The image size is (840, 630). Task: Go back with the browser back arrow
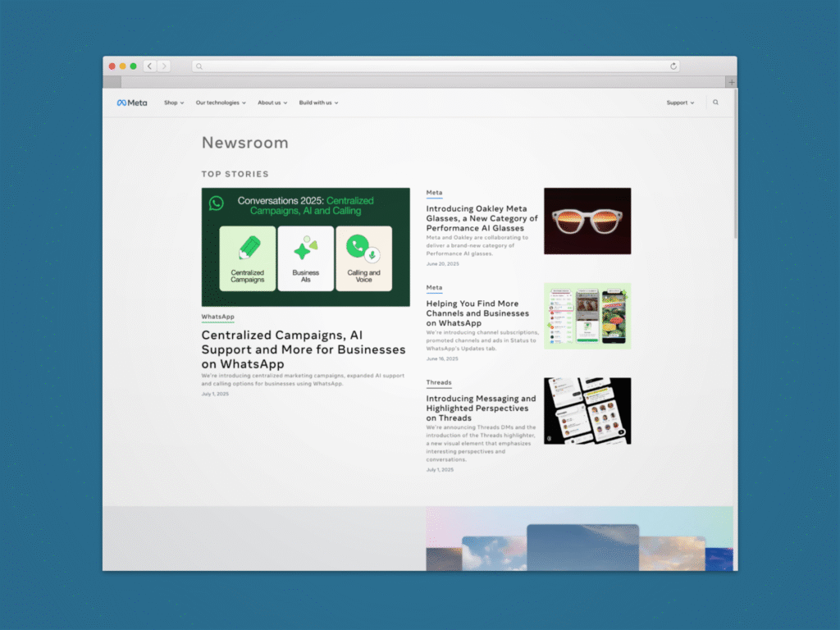[x=150, y=66]
